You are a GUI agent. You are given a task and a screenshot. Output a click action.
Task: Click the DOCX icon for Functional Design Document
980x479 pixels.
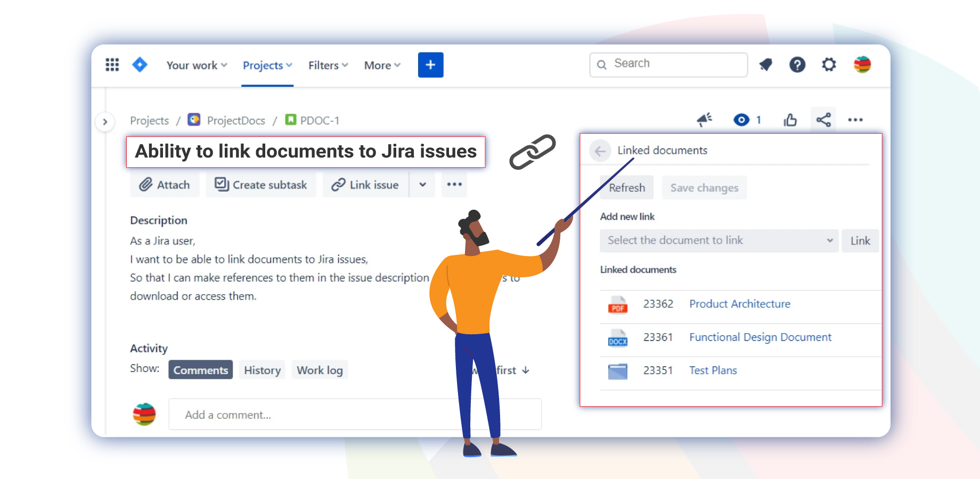(618, 338)
